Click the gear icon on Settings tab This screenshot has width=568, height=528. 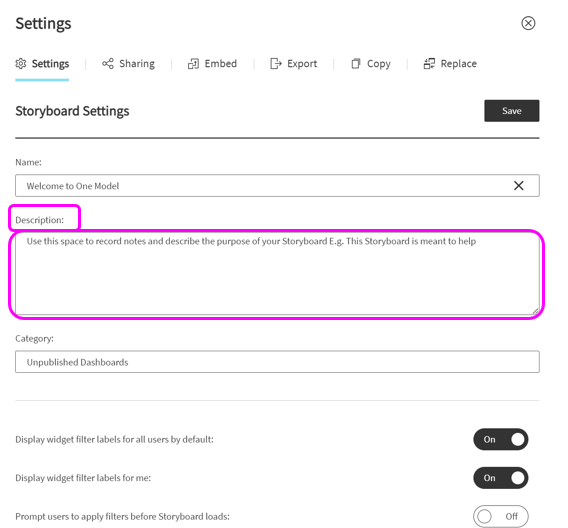pyautogui.click(x=21, y=63)
